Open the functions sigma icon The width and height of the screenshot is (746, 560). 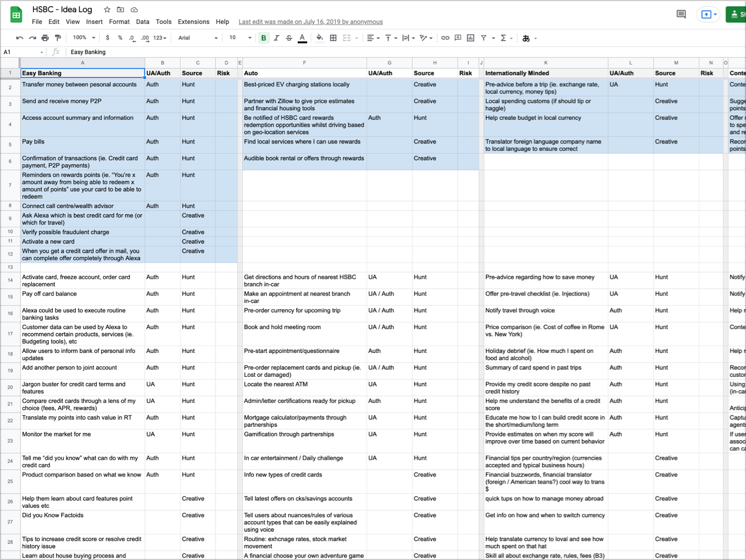503,38
